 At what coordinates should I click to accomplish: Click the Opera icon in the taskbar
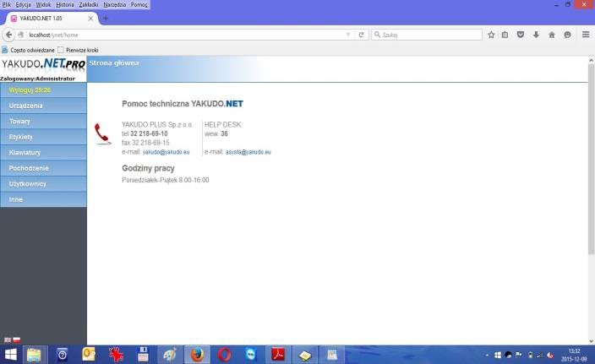(x=224, y=355)
